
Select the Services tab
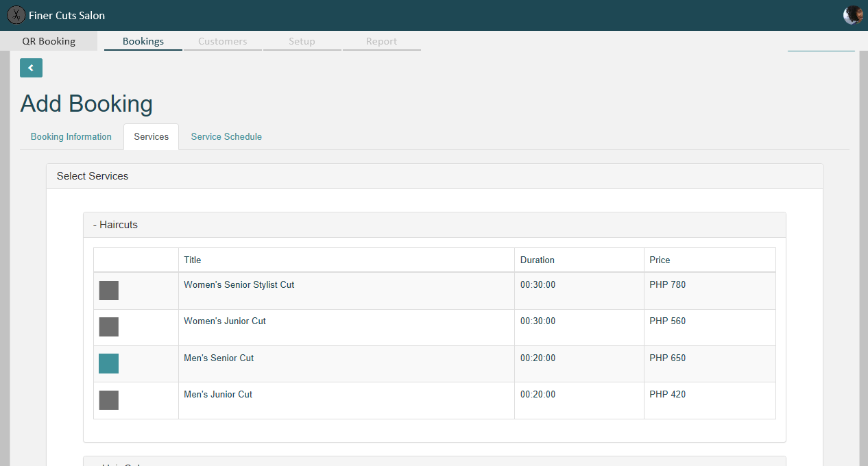tap(152, 136)
